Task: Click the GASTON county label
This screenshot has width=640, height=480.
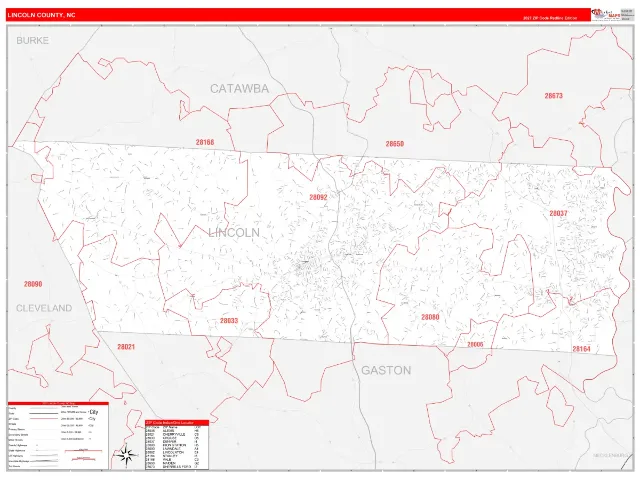Action: click(x=386, y=370)
